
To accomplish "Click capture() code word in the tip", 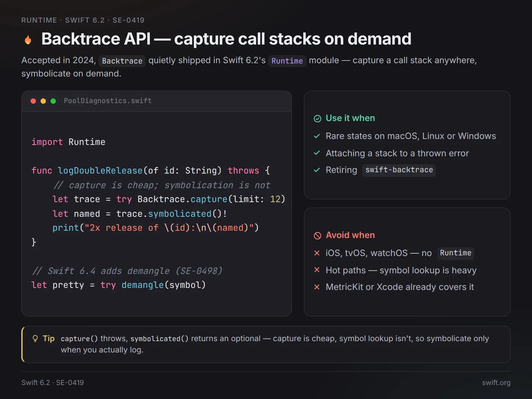I will [79, 338].
